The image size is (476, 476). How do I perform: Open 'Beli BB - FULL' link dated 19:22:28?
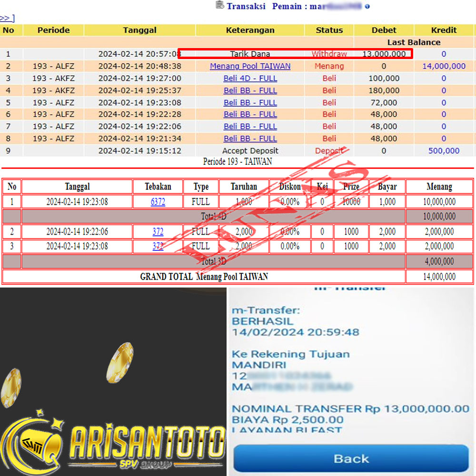(x=250, y=114)
